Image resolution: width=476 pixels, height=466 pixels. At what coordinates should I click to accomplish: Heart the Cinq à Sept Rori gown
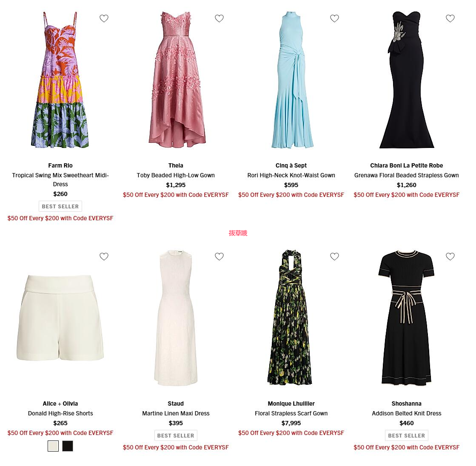(334, 19)
